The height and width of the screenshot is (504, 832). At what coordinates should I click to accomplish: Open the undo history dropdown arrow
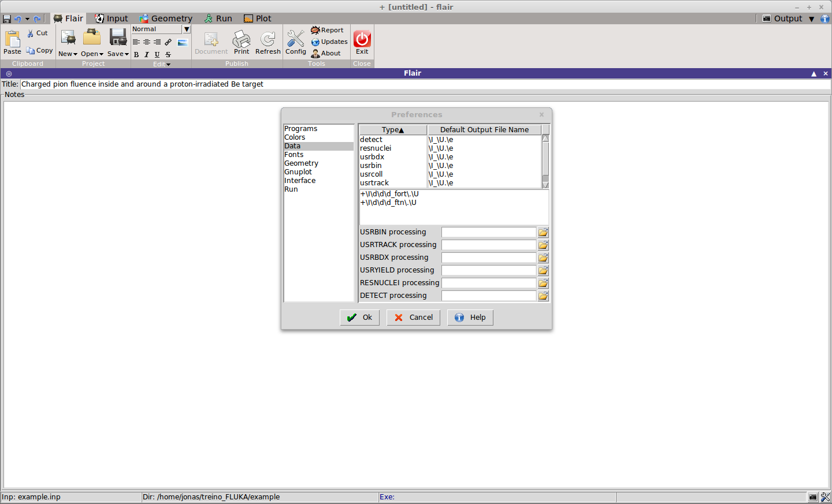(27, 19)
